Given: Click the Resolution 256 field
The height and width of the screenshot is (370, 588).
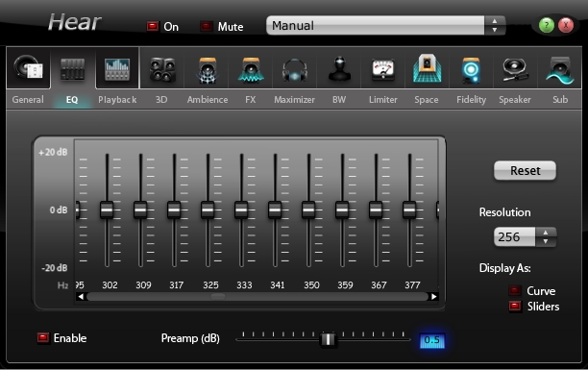Looking at the screenshot, I should point(515,237).
